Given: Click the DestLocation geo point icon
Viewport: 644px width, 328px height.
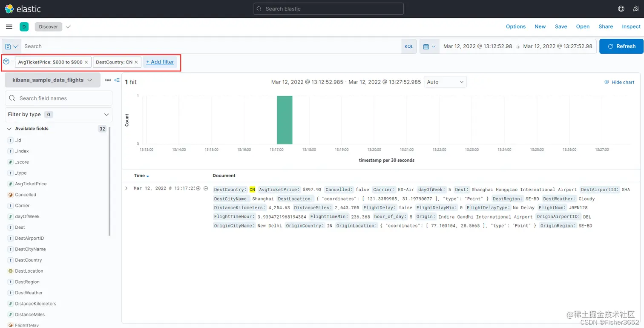Looking at the screenshot, I should pos(10,271).
